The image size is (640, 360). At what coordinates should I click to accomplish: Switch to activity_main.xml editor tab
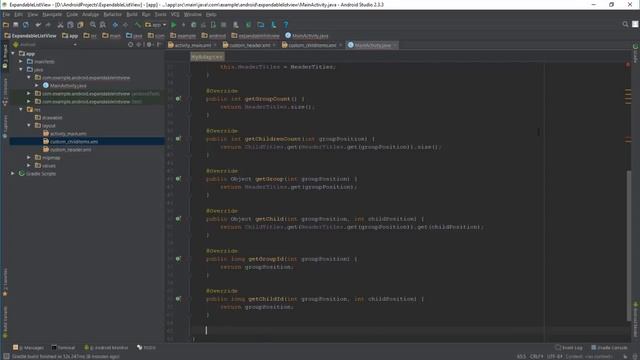(x=190, y=45)
